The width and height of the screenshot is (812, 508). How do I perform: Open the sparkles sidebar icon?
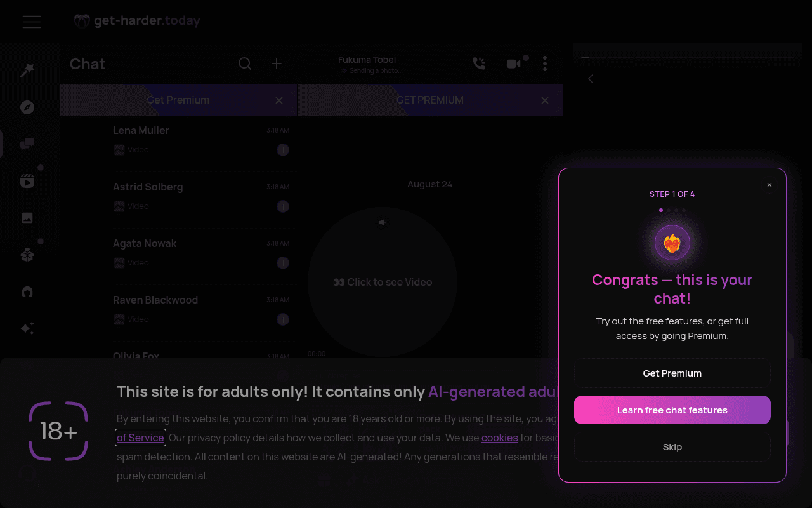(x=27, y=328)
